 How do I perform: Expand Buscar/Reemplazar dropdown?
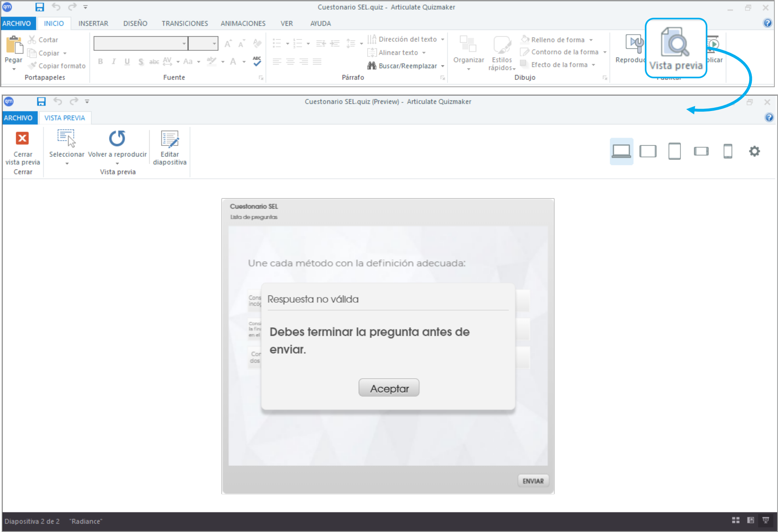(443, 66)
